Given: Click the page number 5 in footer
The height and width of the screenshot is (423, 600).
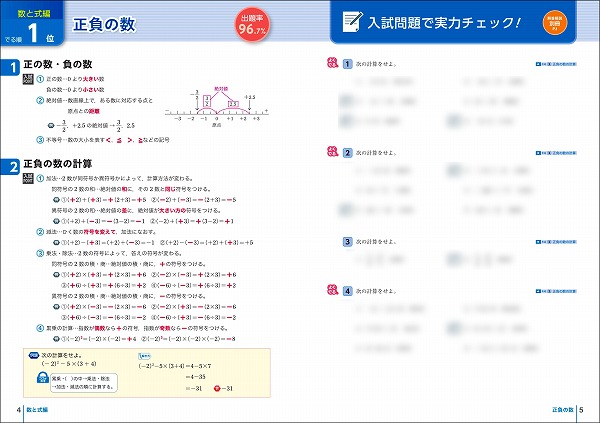Looking at the screenshot, I should [x=581, y=410].
